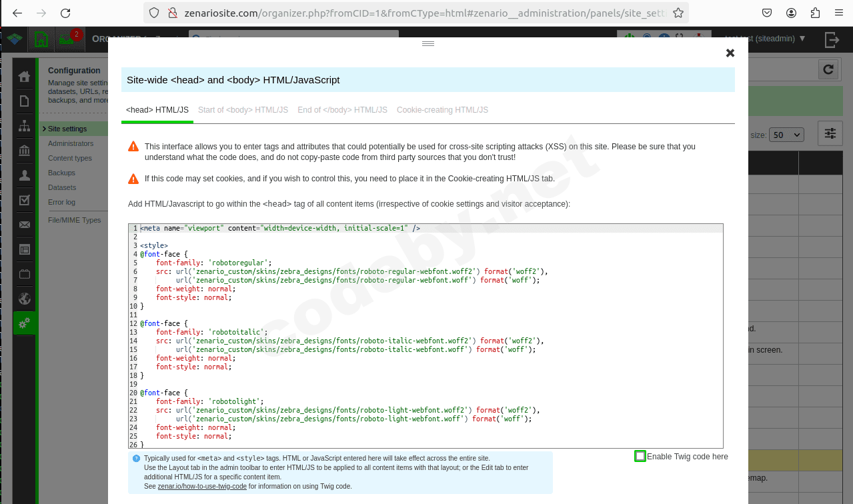Open the page size dropdown showing 50
The height and width of the screenshot is (504, 853).
pyautogui.click(x=786, y=135)
